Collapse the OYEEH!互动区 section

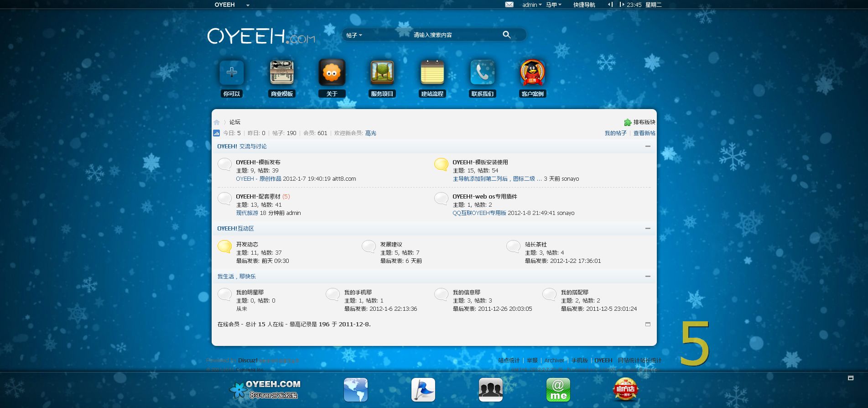pos(648,229)
